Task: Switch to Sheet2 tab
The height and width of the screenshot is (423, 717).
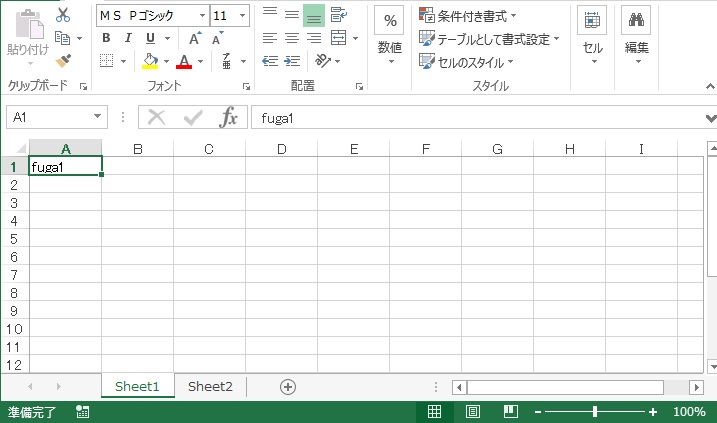Action: point(210,387)
